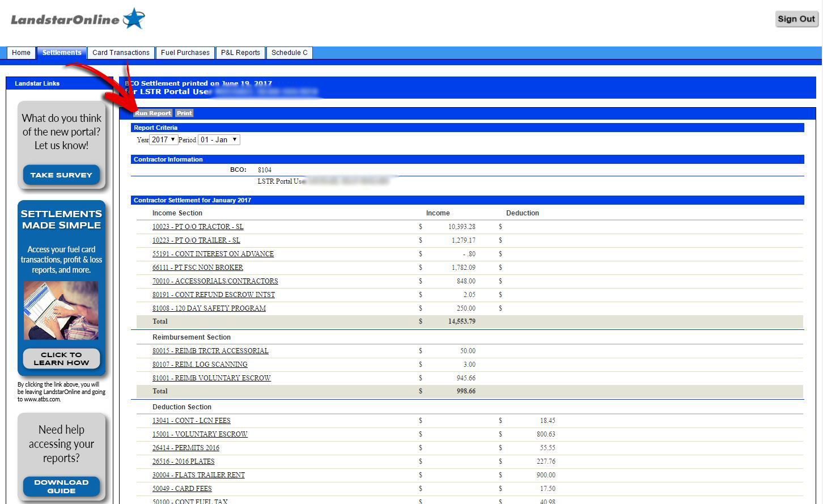Click the 2016 plates deduction 227.76
This screenshot has height=504, width=823.
click(x=546, y=461)
